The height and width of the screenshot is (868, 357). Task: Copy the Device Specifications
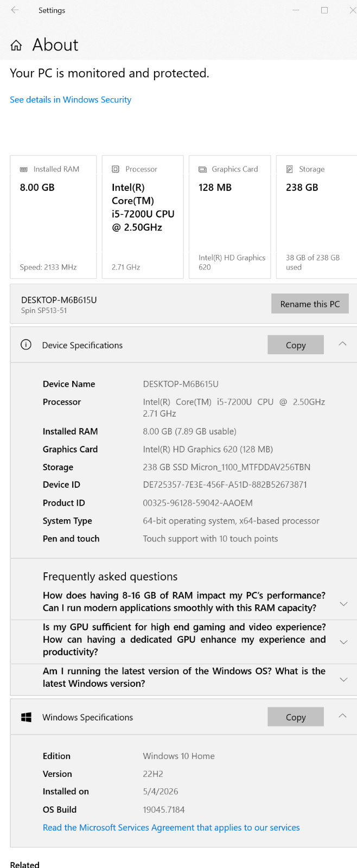pyautogui.click(x=296, y=345)
